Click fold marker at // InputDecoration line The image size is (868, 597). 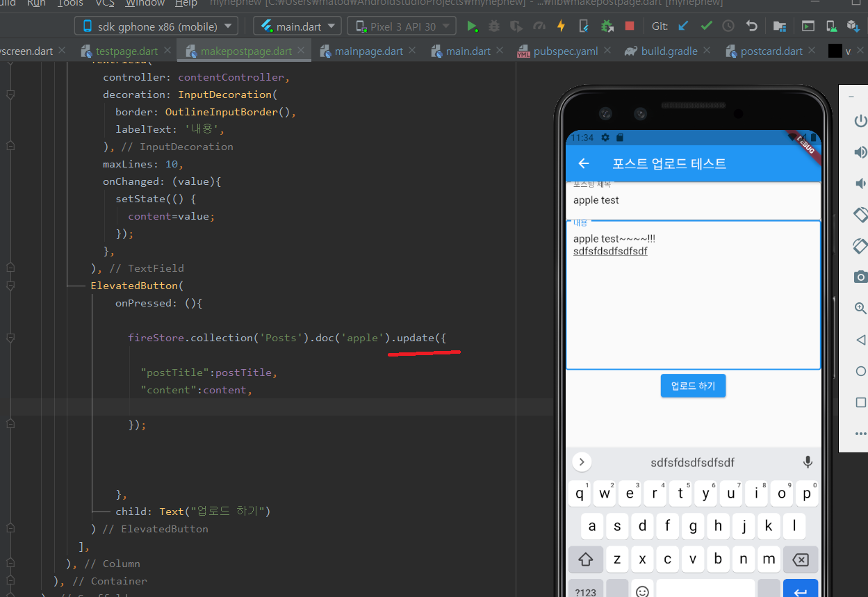(x=10, y=147)
